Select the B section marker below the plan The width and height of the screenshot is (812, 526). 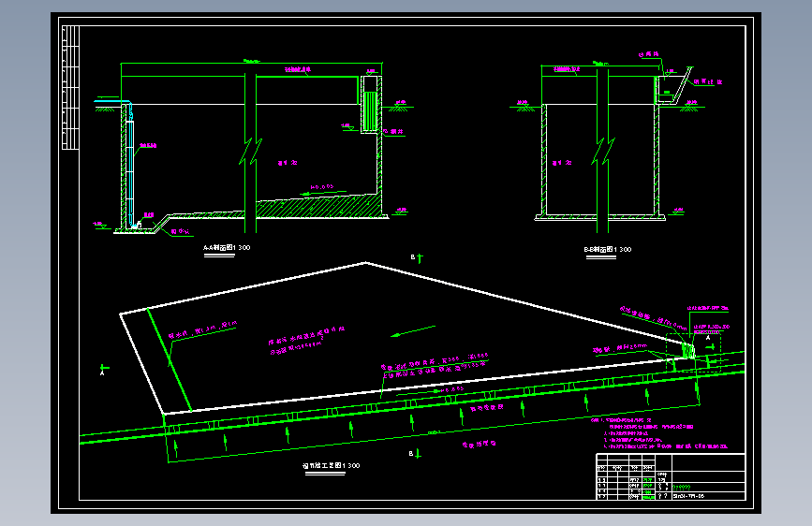click(415, 454)
